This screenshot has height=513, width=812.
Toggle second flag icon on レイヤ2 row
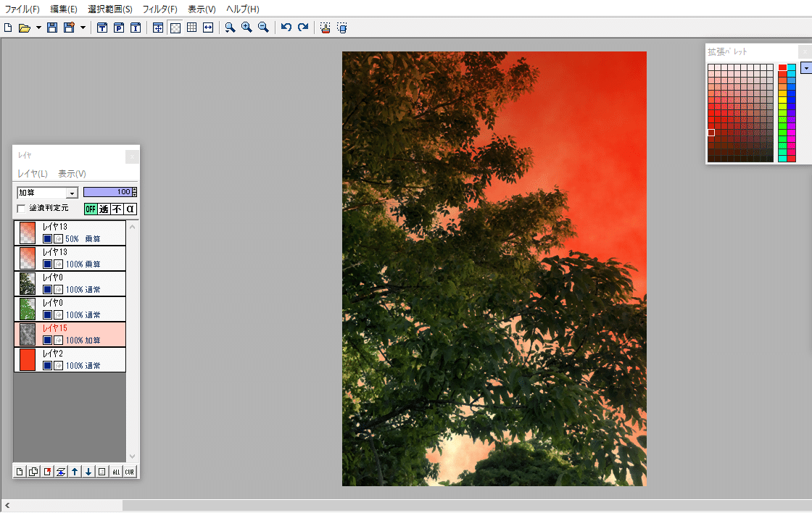[x=59, y=365]
